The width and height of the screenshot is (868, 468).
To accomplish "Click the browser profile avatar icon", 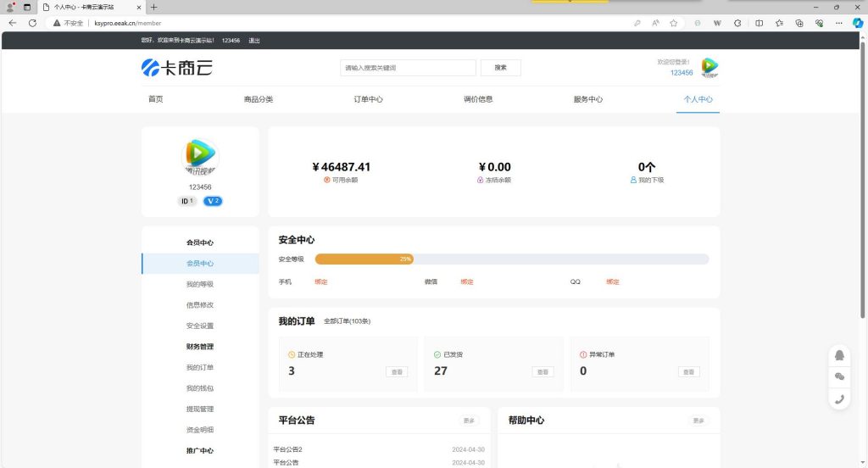I will tap(9, 7).
